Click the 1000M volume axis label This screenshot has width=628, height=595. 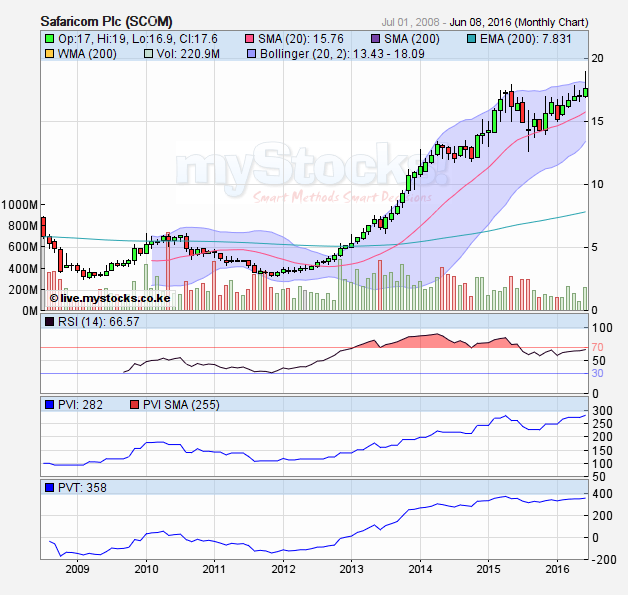[19, 204]
